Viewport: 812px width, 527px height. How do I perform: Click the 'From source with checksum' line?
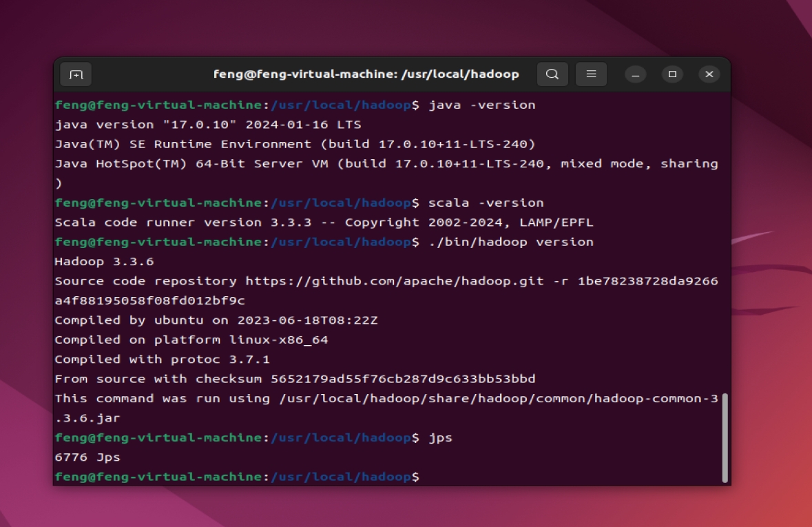pyautogui.click(x=295, y=380)
